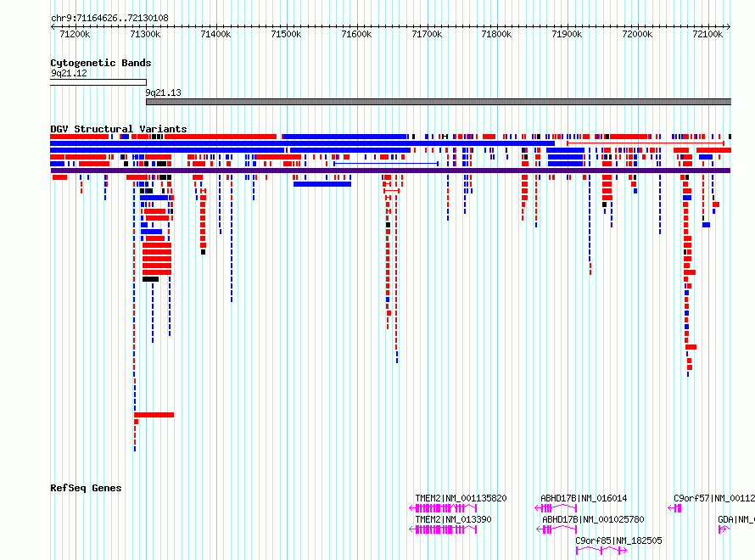Click the chr9:71164626..72130108 coordinate label
755x560 pixels.
pyautogui.click(x=109, y=19)
